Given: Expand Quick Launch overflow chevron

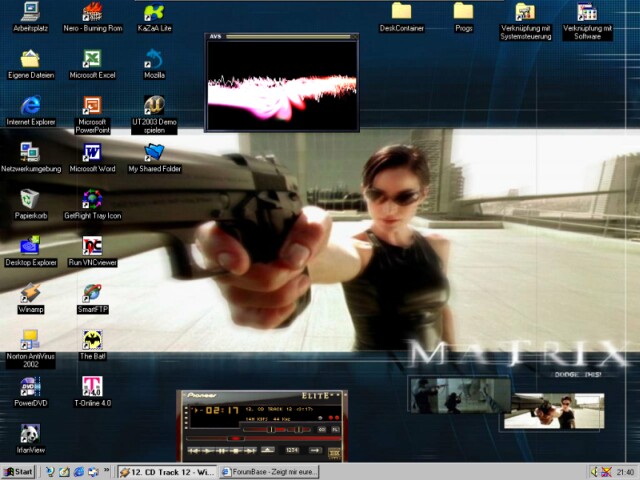Looking at the screenshot, I should 107,470.
